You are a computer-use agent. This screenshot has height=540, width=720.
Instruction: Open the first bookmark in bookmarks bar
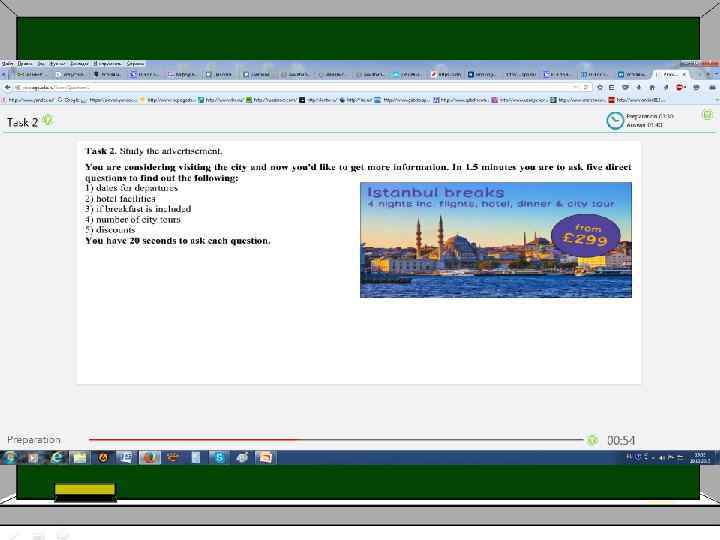click(28, 100)
